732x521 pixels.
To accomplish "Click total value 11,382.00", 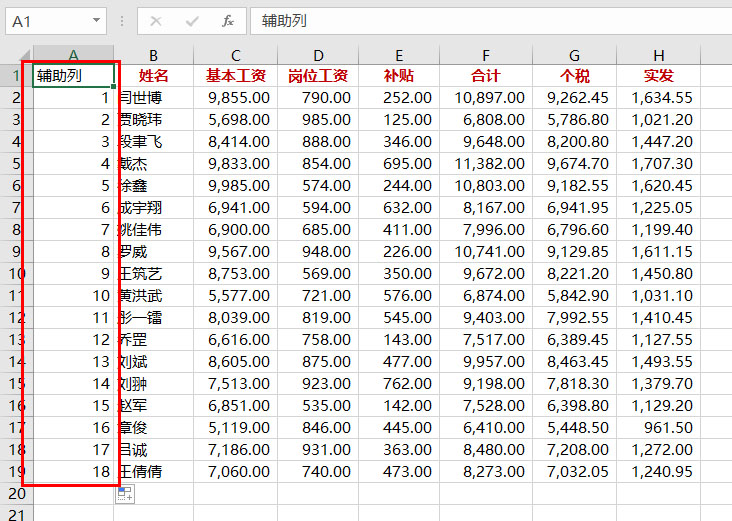I will click(x=486, y=163).
